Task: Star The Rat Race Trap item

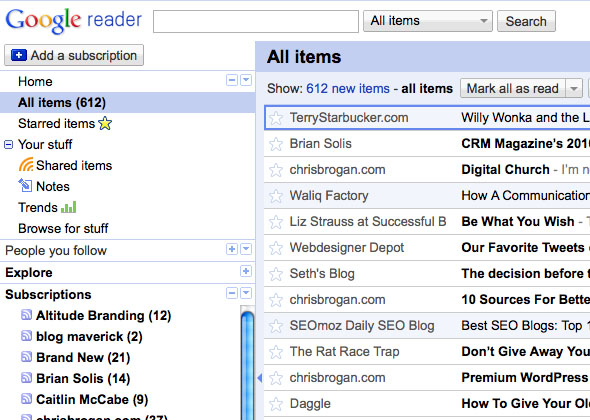Action: (x=276, y=352)
